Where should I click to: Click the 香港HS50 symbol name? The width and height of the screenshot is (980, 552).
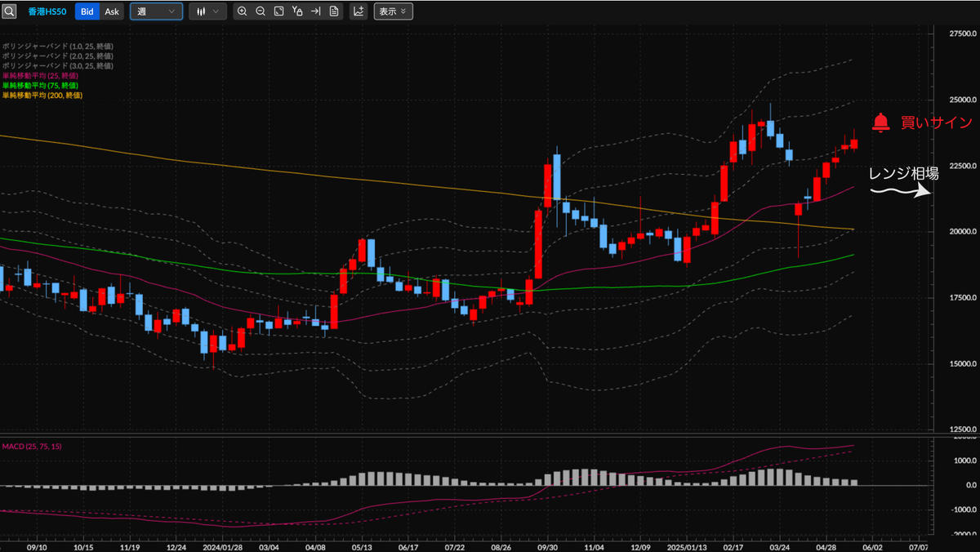click(49, 11)
